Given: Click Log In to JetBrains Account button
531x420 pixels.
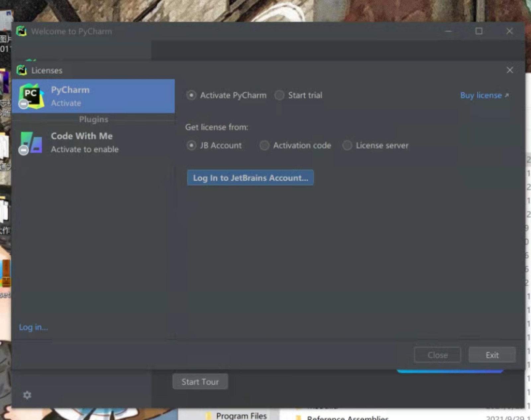Looking at the screenshot, I should (250, 178).
